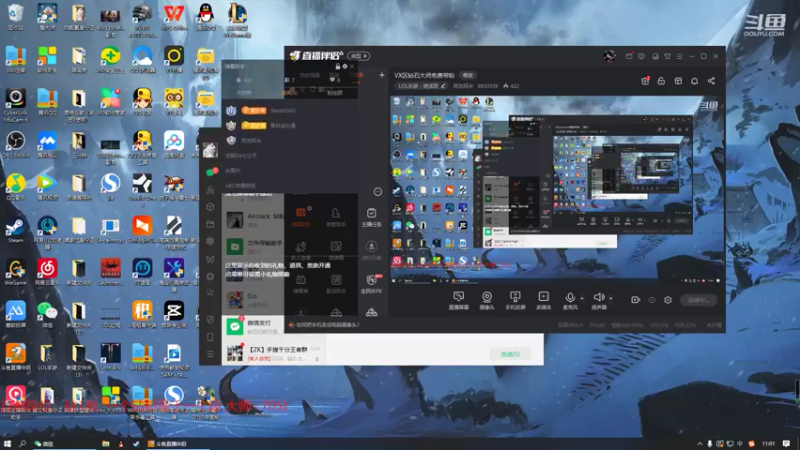Click the grey start-streaming button
This screenshot has width=800, height=450.
click(698, 300)
